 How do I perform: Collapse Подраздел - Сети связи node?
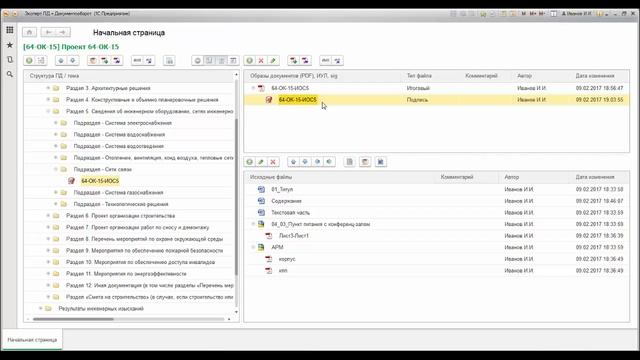(56, 169)
